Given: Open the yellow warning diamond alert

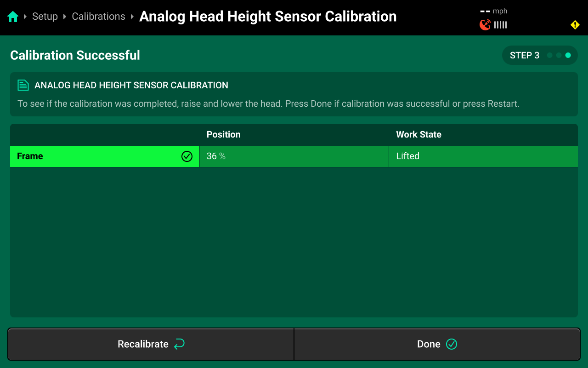Looking at the screenshot, I should pos(575,25).
